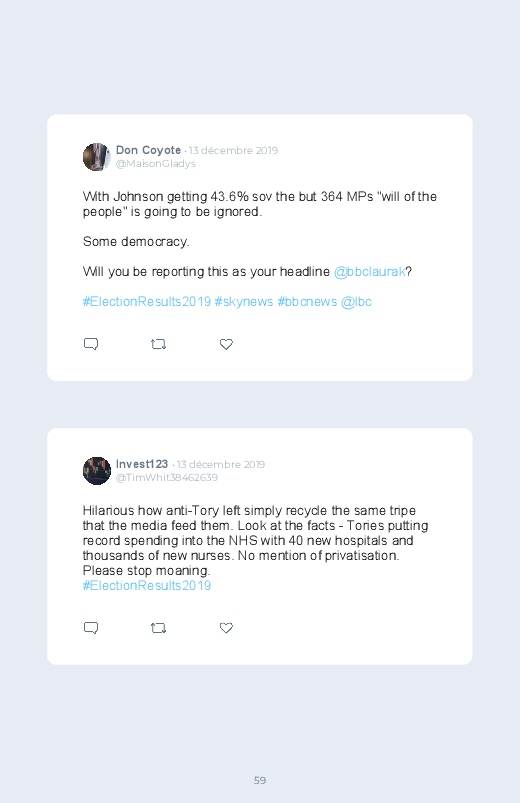Click the Invest123 display name
The height and width of the screenshot is (803, 520).
142,464
